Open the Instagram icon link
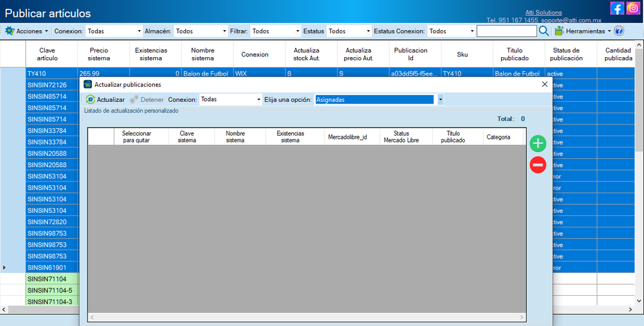The height and width of the screenshot is (326, 644). click(633, 8)
